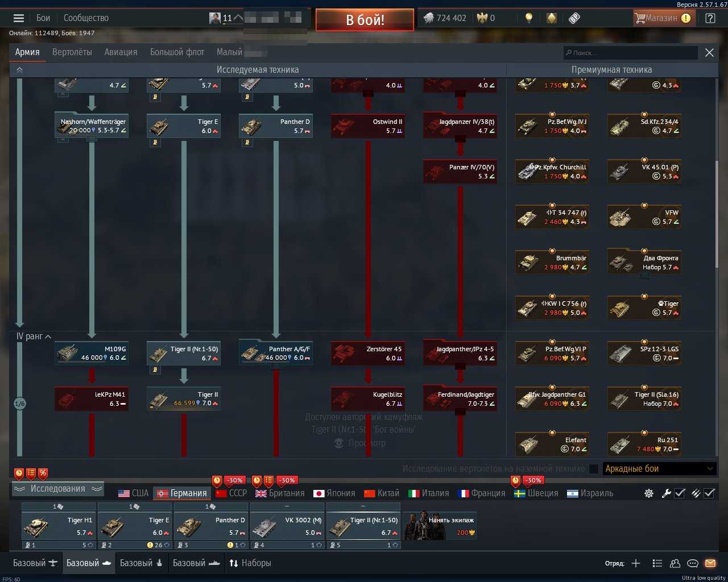
Task: Open the squad list icon
Action: click(x=657, y=563)
